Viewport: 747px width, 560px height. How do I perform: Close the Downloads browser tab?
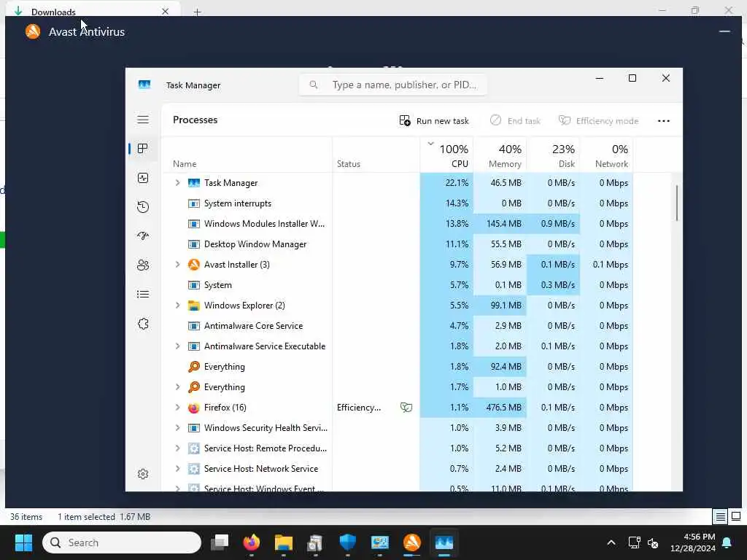tap(166, 12)
